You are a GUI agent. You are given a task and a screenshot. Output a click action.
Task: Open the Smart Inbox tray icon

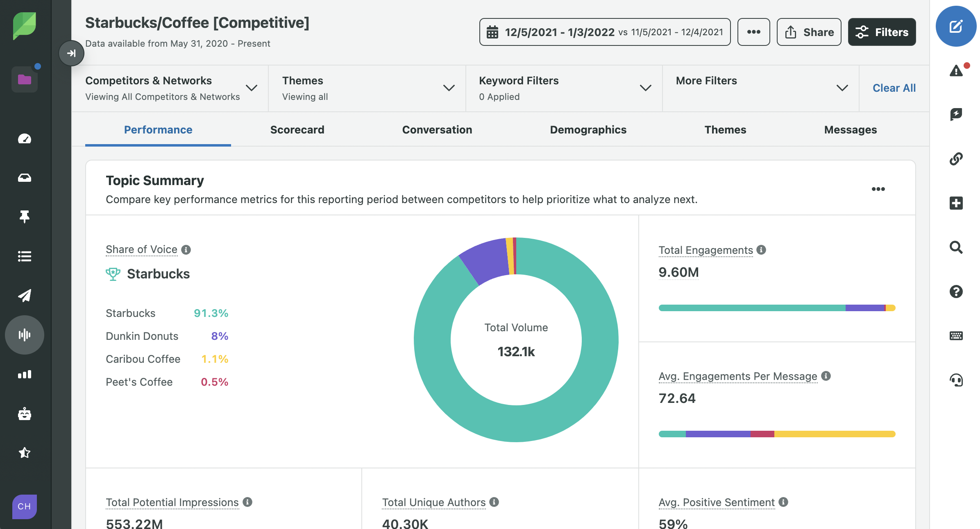25,178
